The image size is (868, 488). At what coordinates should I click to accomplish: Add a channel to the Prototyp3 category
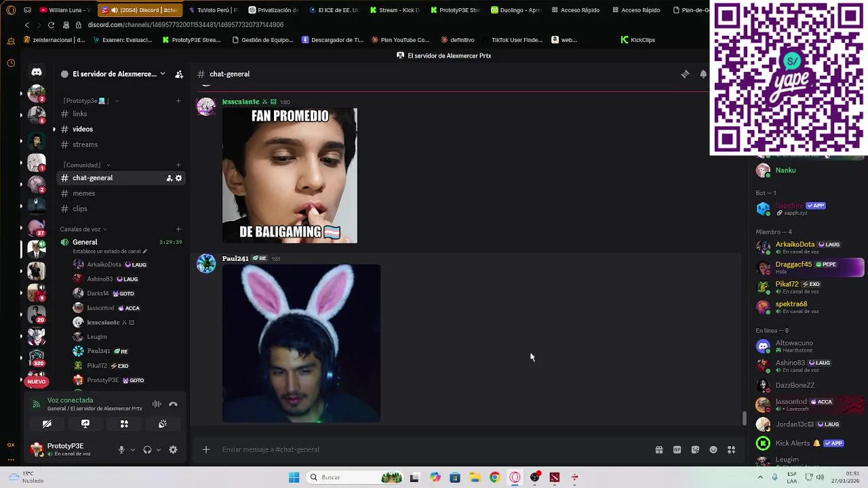click(178, 101)
